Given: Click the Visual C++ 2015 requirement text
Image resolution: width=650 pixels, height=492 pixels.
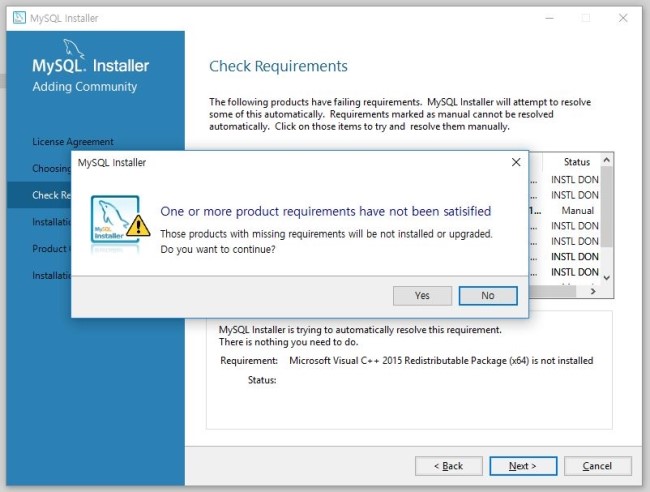Looking at the screenshot, I should coord(441,361).
